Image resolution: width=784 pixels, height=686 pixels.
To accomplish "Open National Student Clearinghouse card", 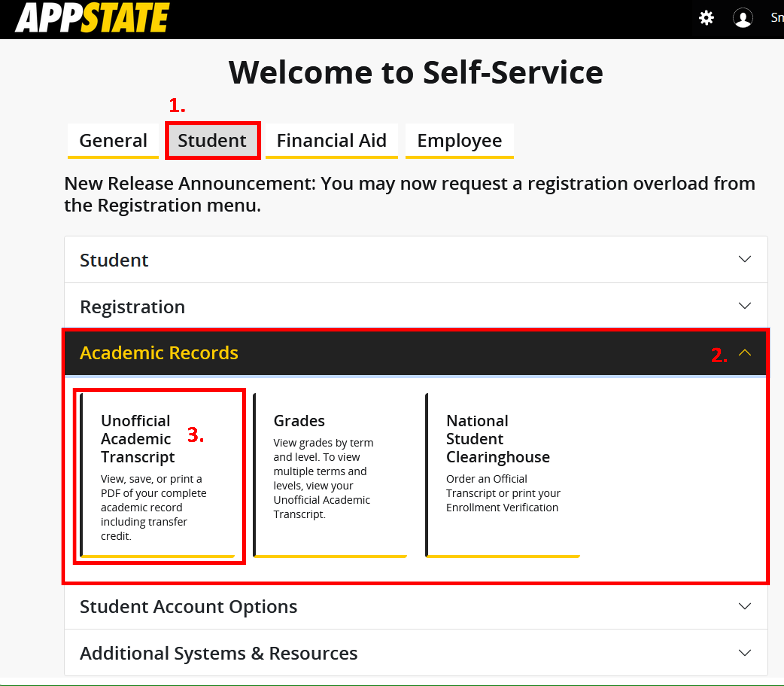I will click(502, 475).
